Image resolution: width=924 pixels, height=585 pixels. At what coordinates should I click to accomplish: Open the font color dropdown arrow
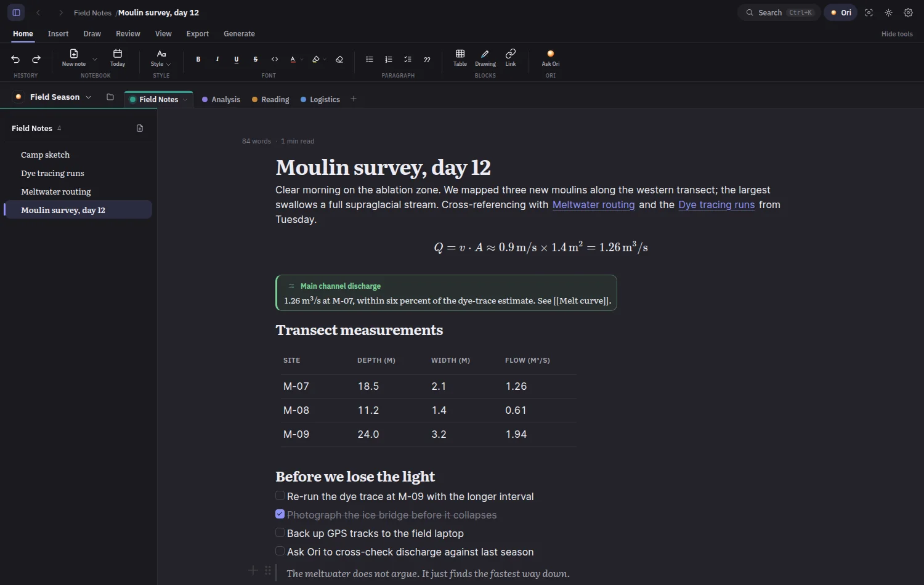(x=302, y=60)
